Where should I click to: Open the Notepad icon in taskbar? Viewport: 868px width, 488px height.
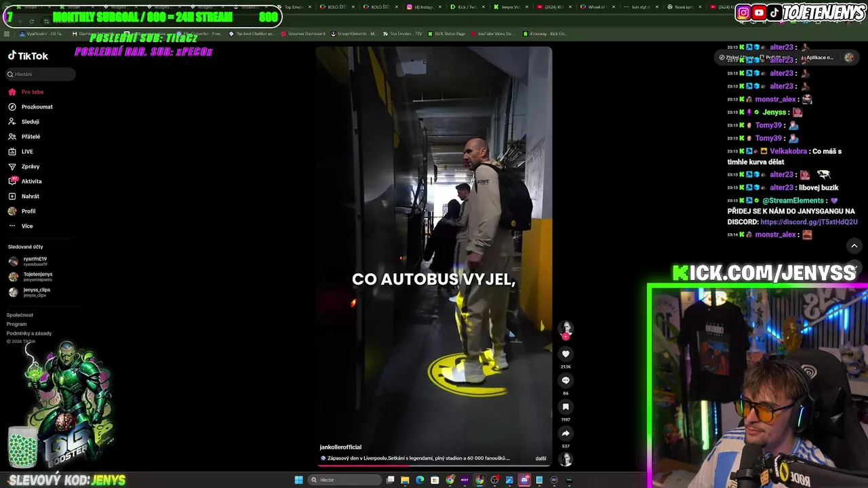[x=539, y=480]
